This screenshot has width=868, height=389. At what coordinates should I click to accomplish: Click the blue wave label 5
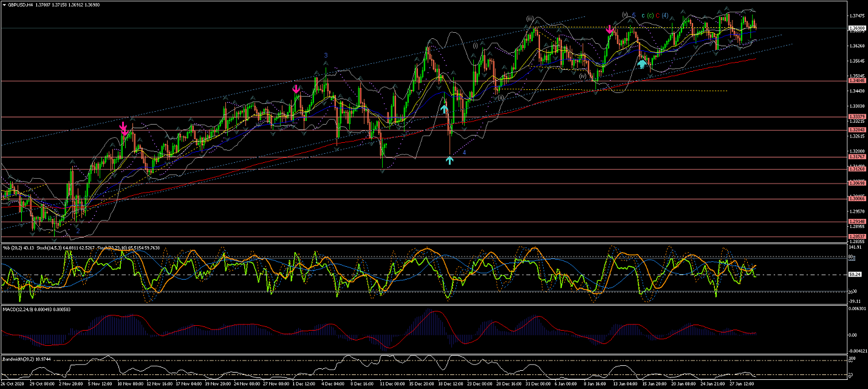(x=634, y=15)
